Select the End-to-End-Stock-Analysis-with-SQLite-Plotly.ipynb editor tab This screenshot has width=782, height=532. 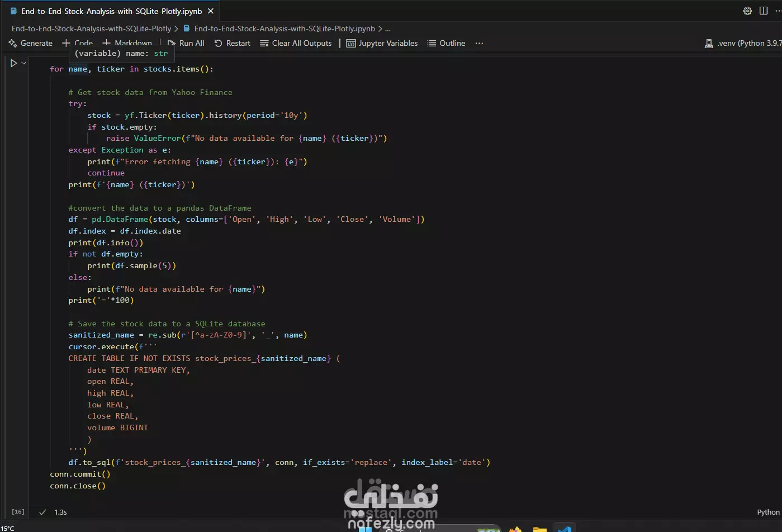pos(111,11)
